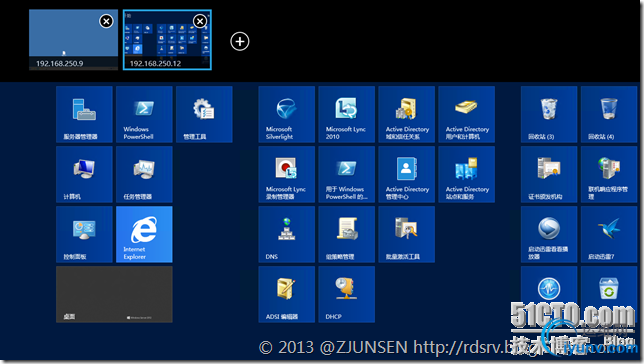
Task: Open the 桌面 Desktop tile
Action: tap(114, 294)
